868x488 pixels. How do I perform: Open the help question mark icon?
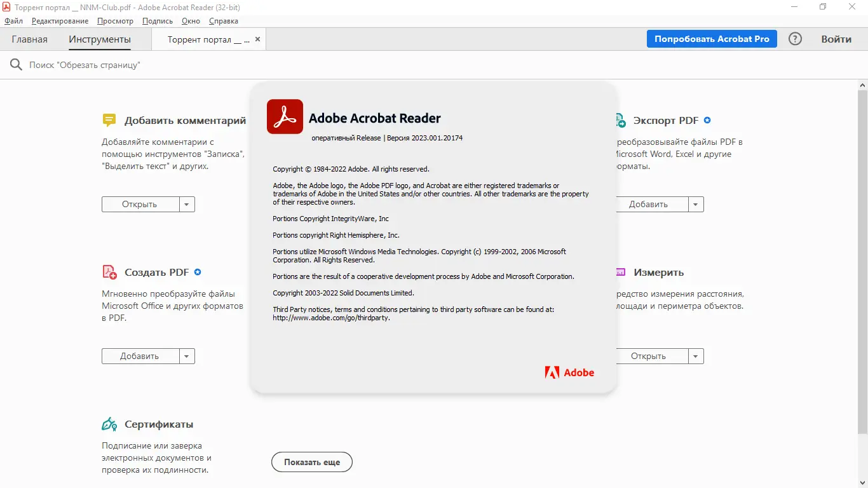(x=795, y=39)
